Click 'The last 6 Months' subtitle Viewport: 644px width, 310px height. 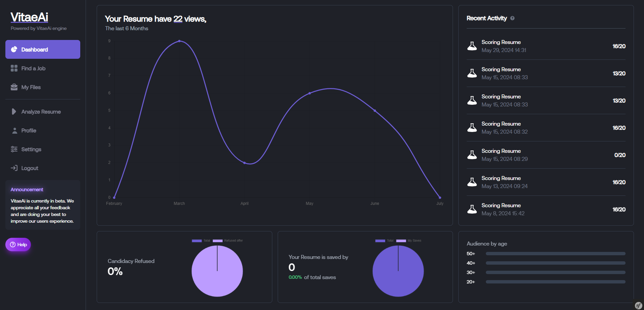(x=127, y=28)
